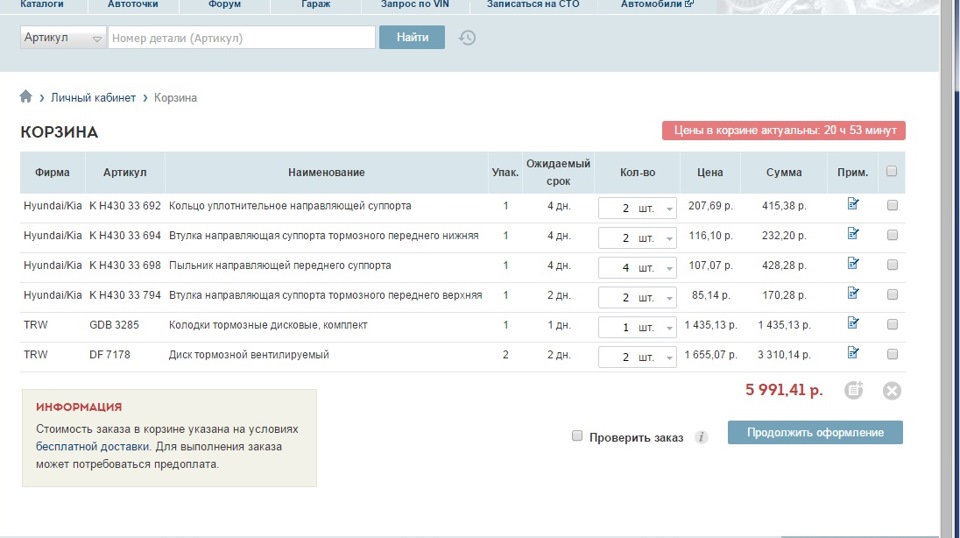Select checkbox for GDB 3285 row
The image size is (960, 538).
pos(892,324)
